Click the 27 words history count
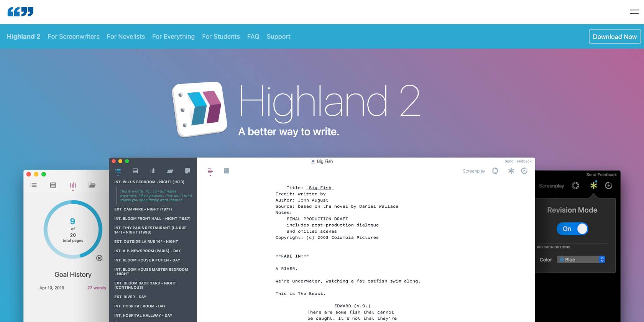 coord(97,288)
